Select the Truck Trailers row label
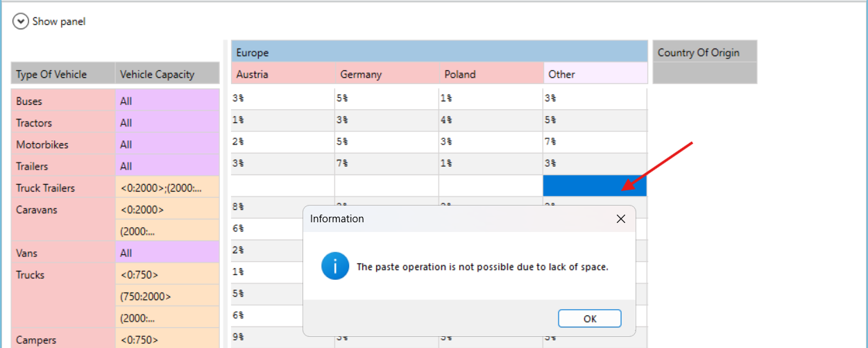This screenshot has height=348, width=868. click(x=63, y=188)
